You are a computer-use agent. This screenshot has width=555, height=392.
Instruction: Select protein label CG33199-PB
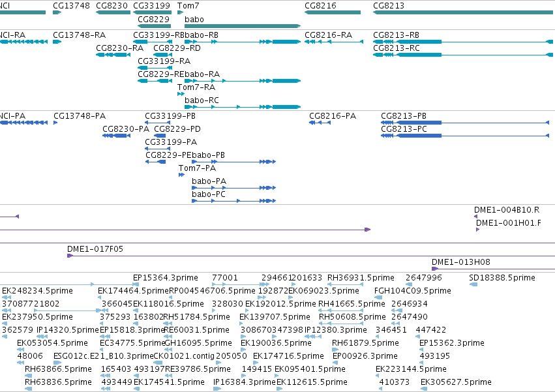170,116
